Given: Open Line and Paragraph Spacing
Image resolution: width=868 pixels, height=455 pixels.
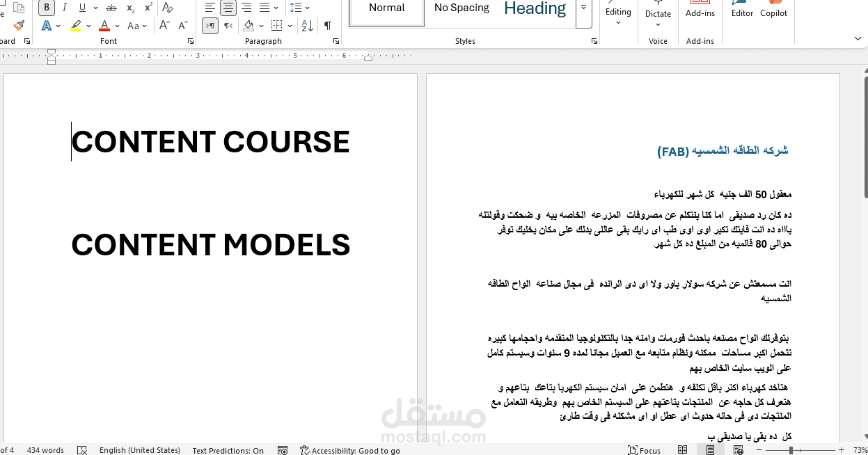Looking at the screenshot, I should 299,8.
